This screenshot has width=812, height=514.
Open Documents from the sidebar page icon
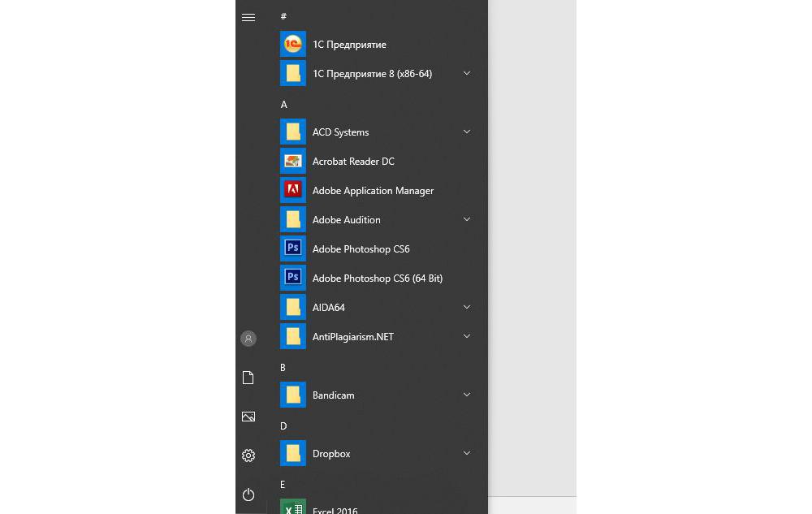pyautogui.click(x=248, y=378)
